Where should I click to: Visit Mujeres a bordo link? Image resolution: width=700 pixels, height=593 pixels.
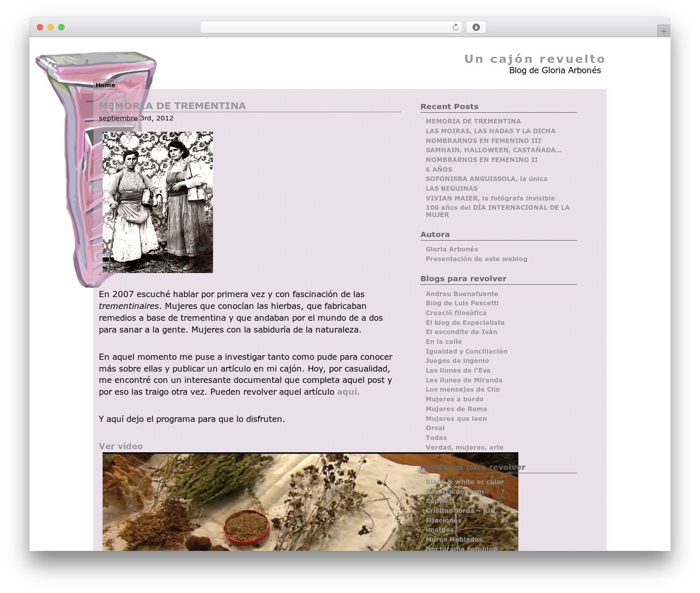(455, 399)
